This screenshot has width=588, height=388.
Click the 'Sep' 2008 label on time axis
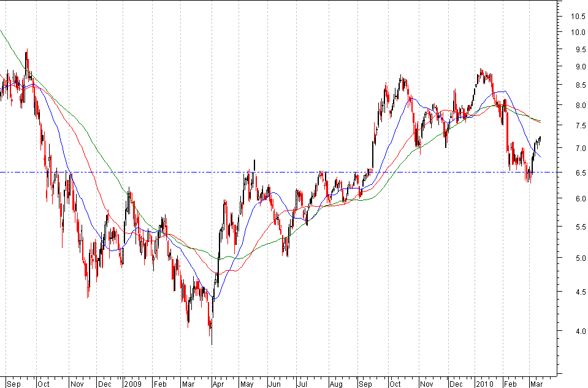[14, 384]
